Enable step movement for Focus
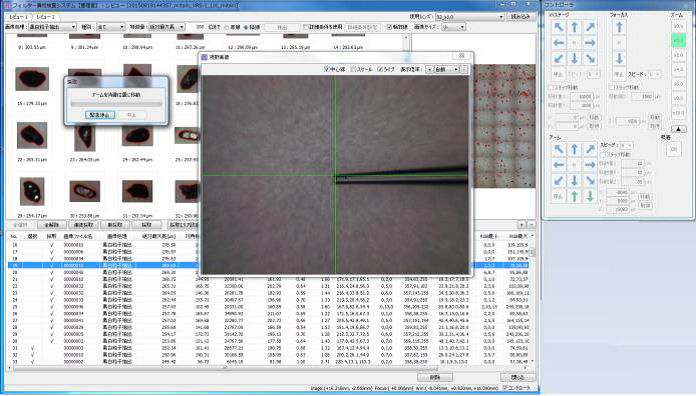The height and width of the screenshot is (396, 696). pos(612,87)
